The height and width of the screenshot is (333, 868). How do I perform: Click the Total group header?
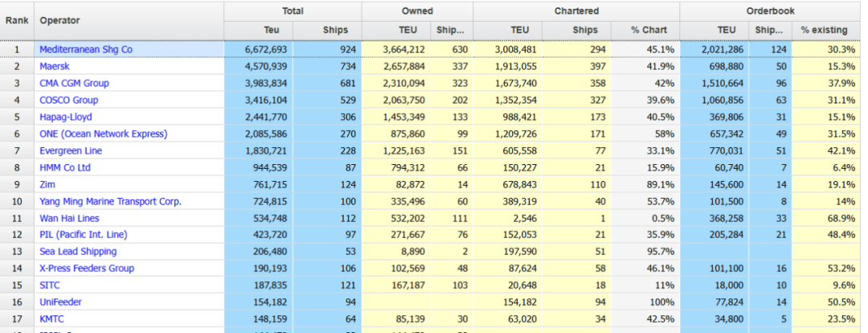coord(293,11)
